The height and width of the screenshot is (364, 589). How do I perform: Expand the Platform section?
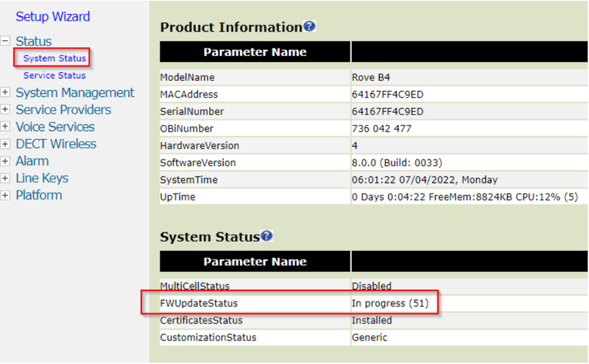[x=5, y=195]
